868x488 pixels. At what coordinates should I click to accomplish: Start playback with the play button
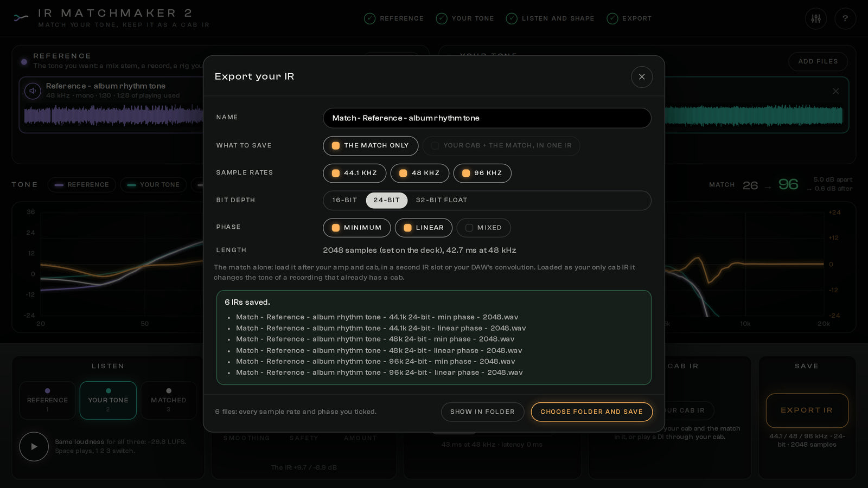pos(34,446)
